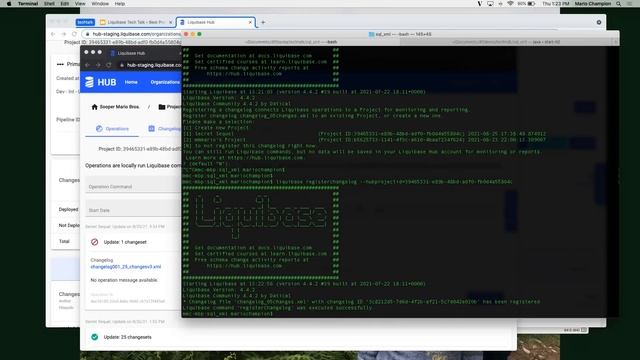Click the success icon for Update: 25 changesets

(x=95, y=337)
